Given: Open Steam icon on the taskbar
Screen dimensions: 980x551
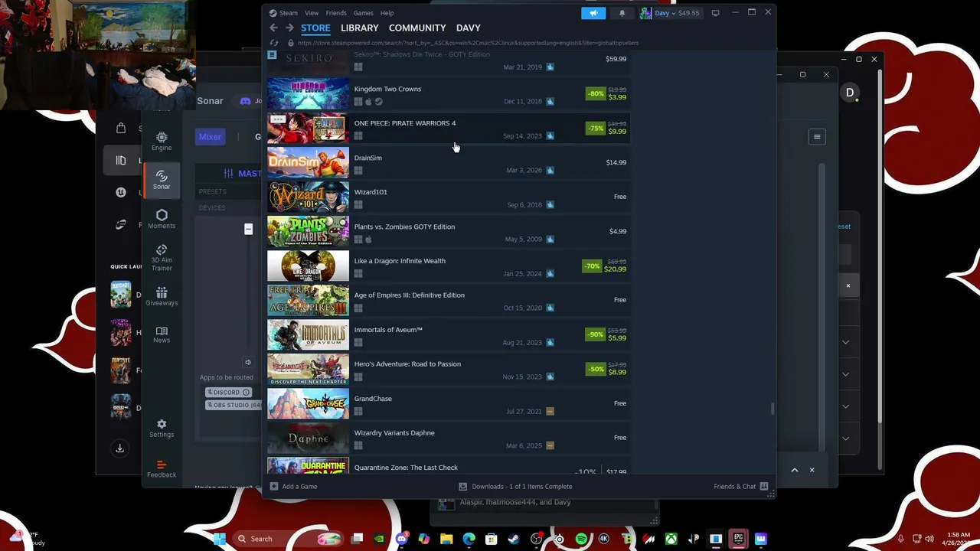Looking at the screenshot, I should click(514, 539).
